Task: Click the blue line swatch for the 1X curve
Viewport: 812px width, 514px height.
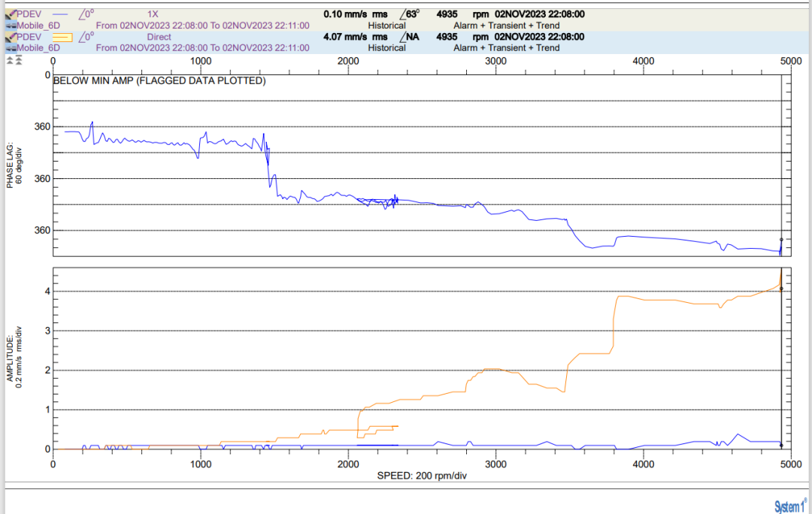Action: click(61, 14)
